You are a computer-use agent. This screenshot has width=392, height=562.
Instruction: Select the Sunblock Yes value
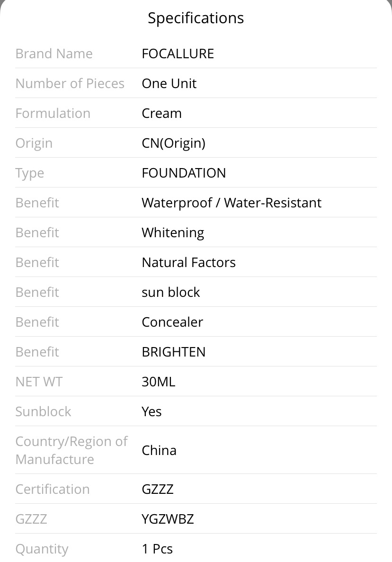pyautogui.click(x=151, y=411)
